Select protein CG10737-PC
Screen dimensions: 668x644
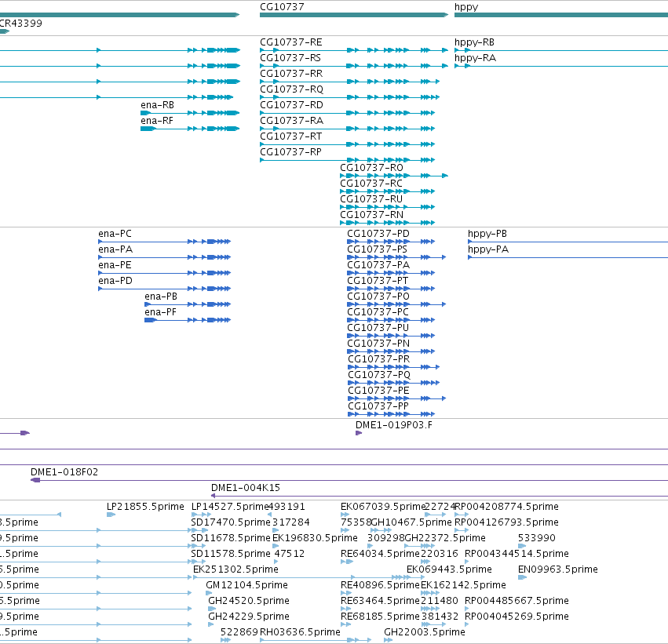[x=378, y=312]
